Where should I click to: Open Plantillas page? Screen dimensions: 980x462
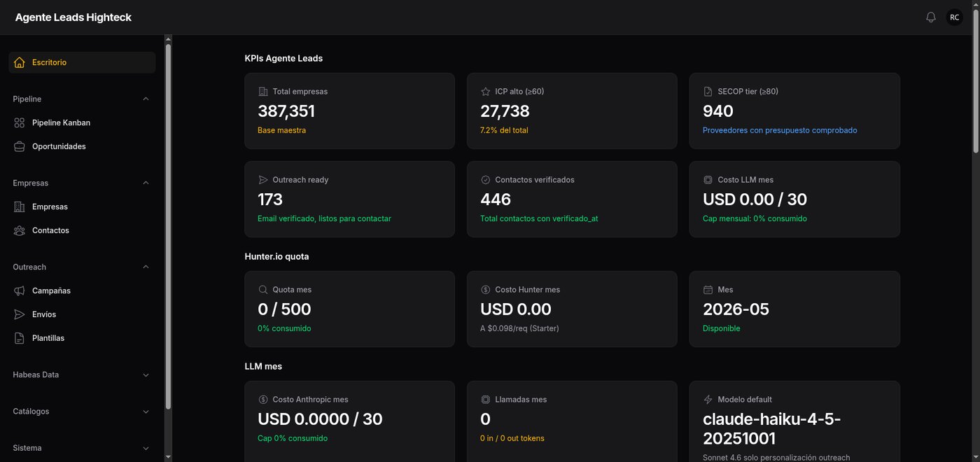82,338
